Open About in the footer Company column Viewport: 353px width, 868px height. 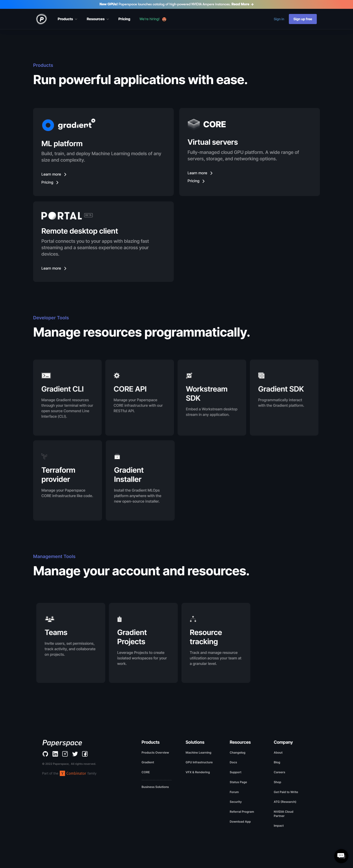click(x=278, y=752)
